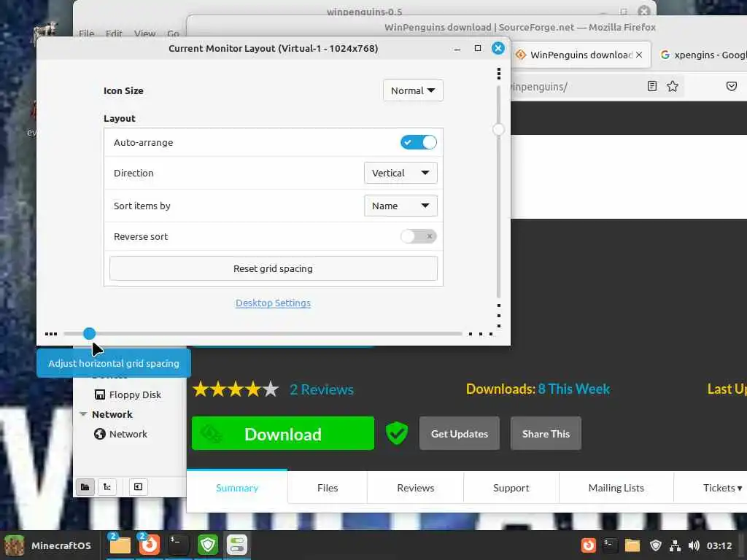
Task: Click the Get Updates button
Action: point(460,433)
